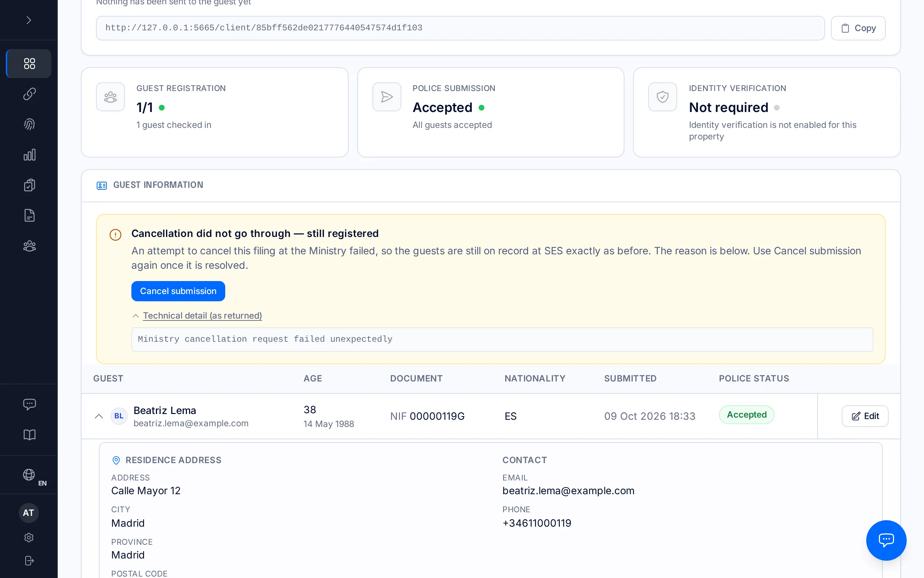Open the fingerprint identity icon in sidebar

click(29, 124)
